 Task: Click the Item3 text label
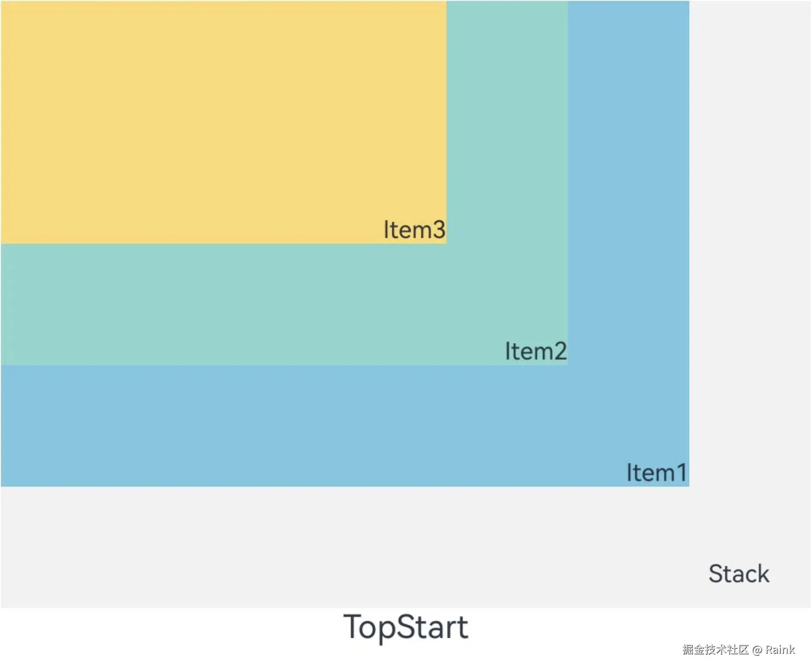(x=414, y=230)
